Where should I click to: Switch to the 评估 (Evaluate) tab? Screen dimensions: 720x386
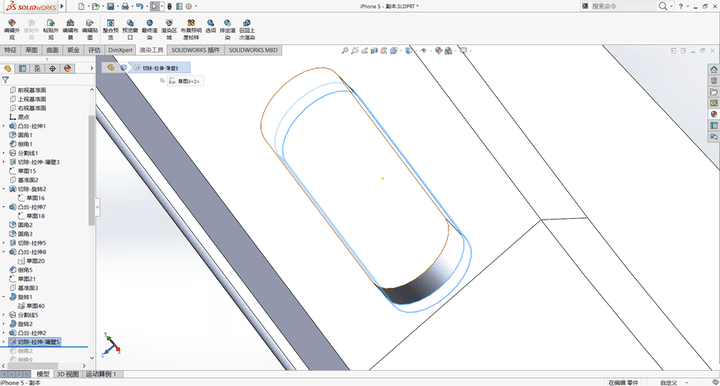click(x=94, y=50)
